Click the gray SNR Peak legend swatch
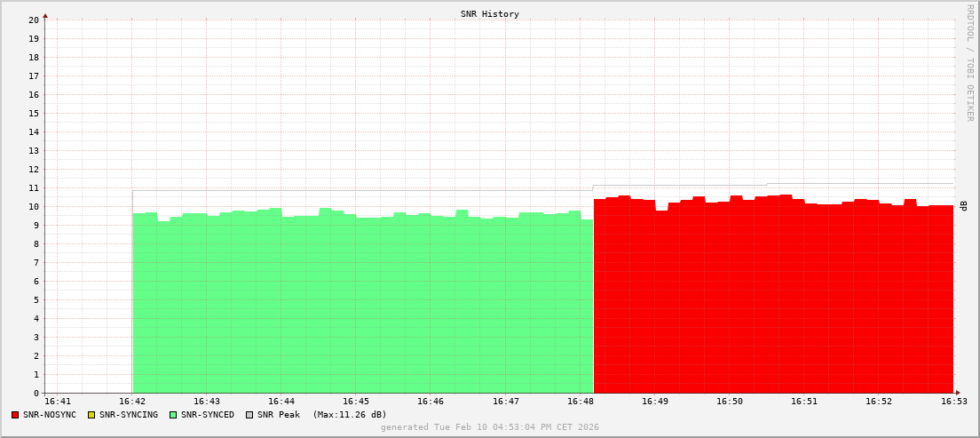 pyautogui.click(x=249, y=415)
